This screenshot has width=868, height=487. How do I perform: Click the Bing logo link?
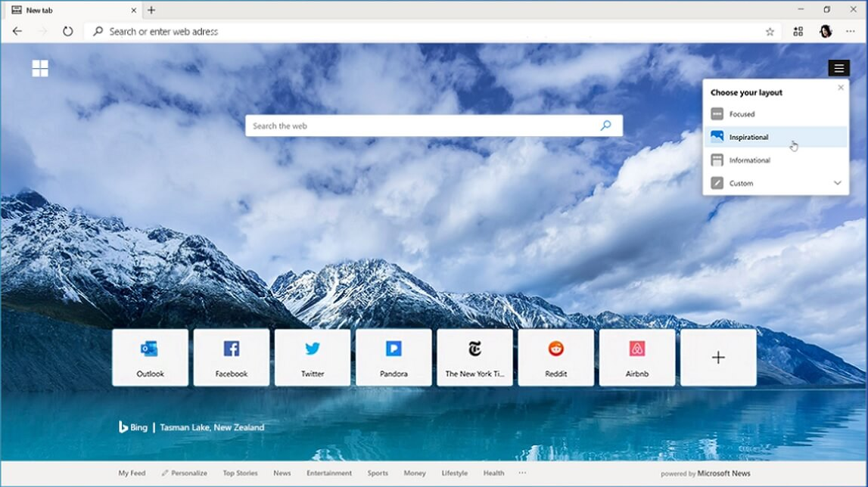coord(133,427)
